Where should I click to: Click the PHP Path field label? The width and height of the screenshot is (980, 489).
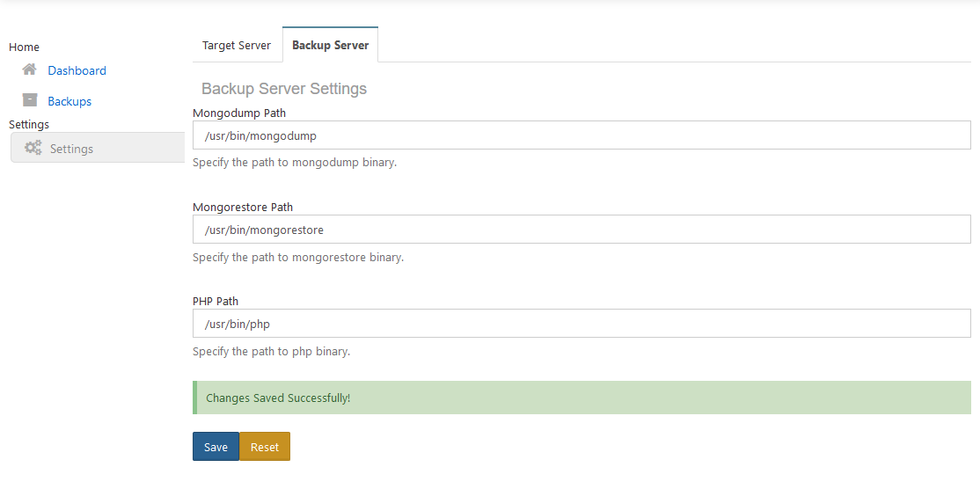coord(216,301)
